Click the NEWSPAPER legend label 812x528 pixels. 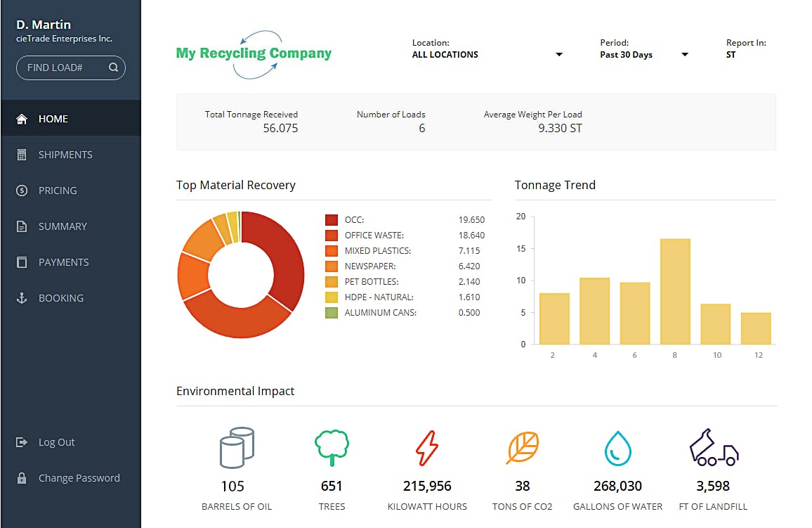[370, 266]
